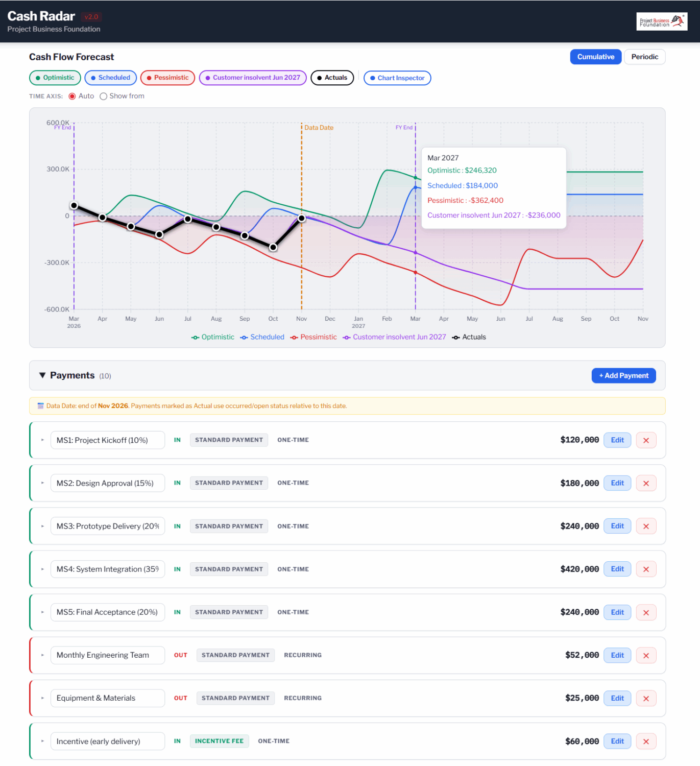Image resolution: width=700 pixels, height=766 pixels.
Task: Select the Auto time axis option
Action: (x=73, y=97)
